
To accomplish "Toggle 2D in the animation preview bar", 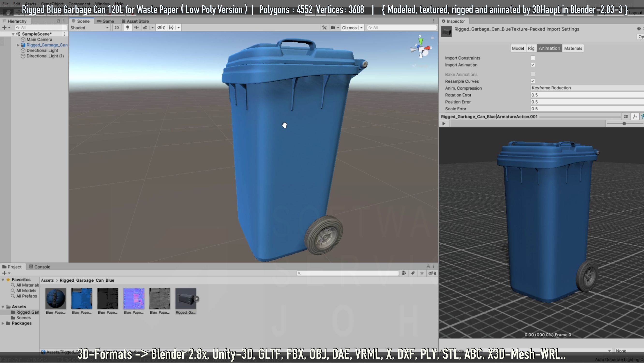I will tap(626, 116).
